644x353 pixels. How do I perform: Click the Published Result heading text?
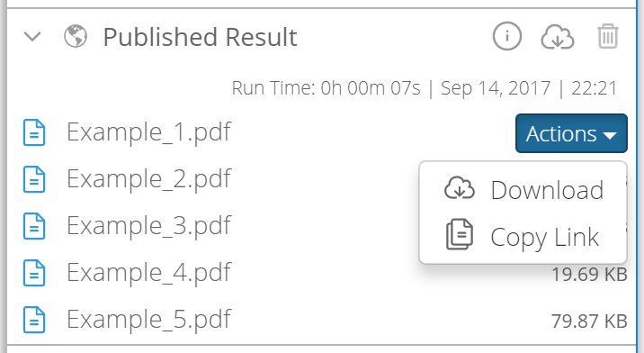(200, 37)
